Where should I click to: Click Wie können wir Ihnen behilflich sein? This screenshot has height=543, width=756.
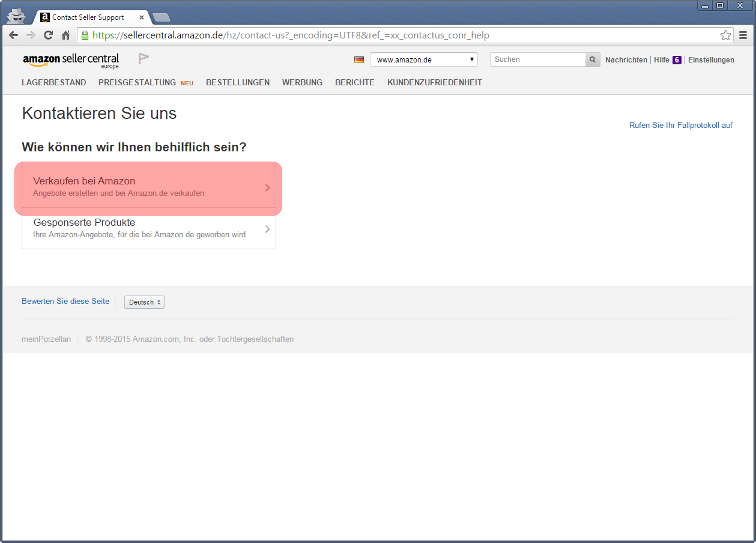click(x=134, y=147)
